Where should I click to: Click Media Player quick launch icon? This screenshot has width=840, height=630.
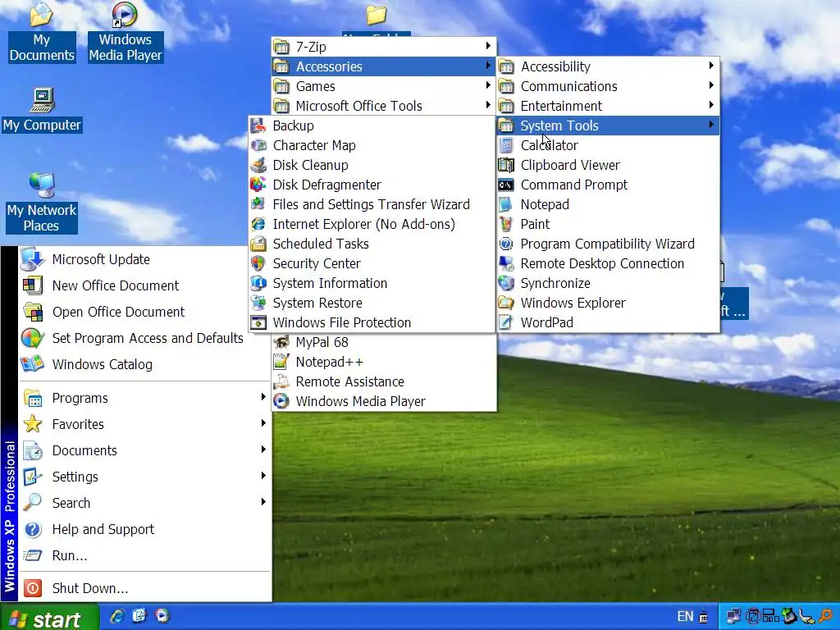pyautogui.click(x=162, y=616)
